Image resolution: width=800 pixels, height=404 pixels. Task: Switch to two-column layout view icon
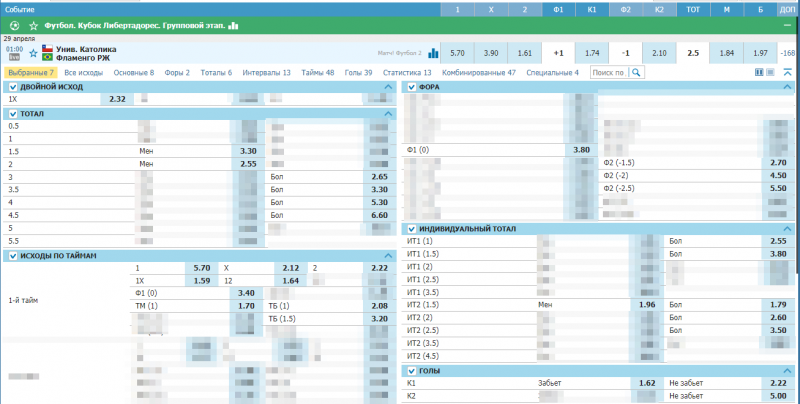click(x=759, y=73)
